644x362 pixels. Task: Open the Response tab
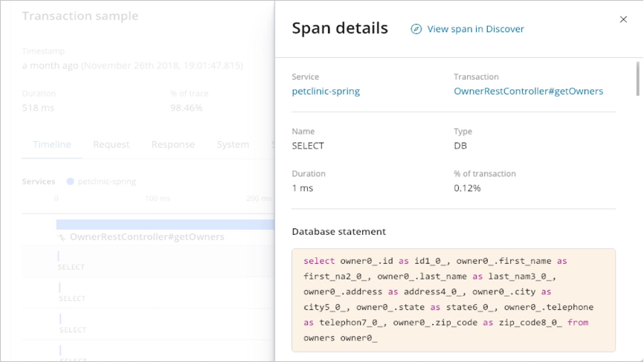(173, 144)
